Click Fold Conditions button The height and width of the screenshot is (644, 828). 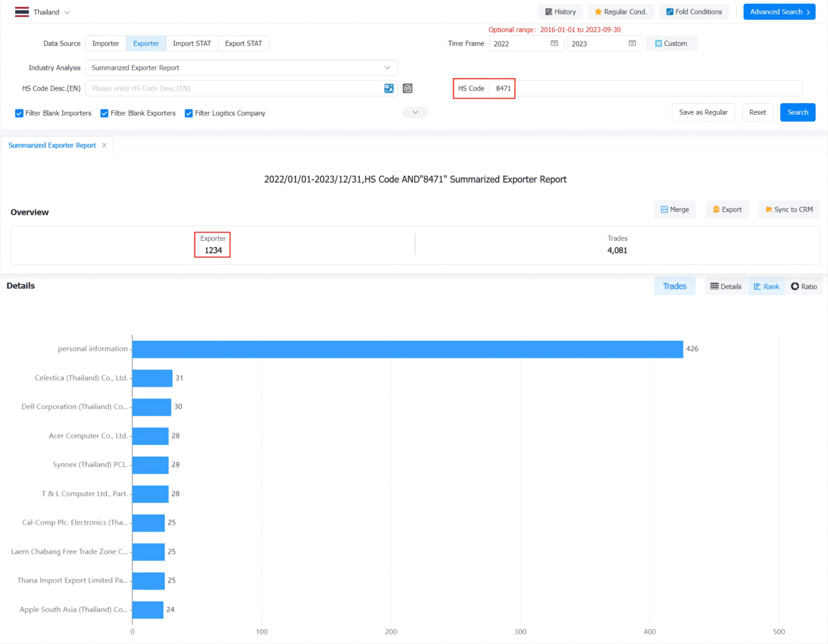693,12
